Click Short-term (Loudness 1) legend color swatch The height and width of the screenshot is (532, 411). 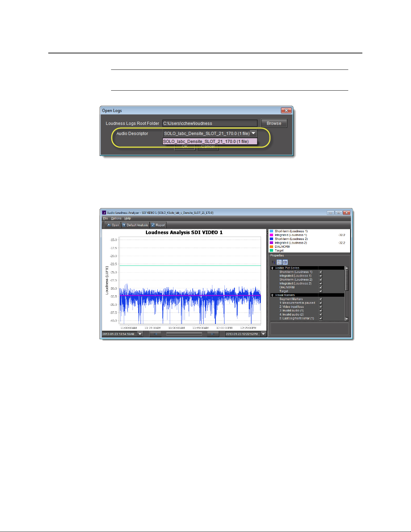pos(271,231)
